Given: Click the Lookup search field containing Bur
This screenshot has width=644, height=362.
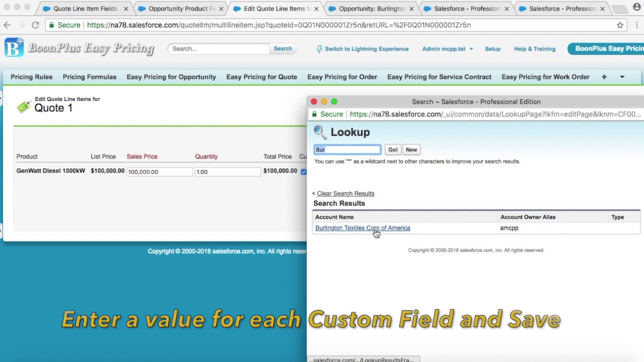Looking at the screenshot, I should click(347, 149).
